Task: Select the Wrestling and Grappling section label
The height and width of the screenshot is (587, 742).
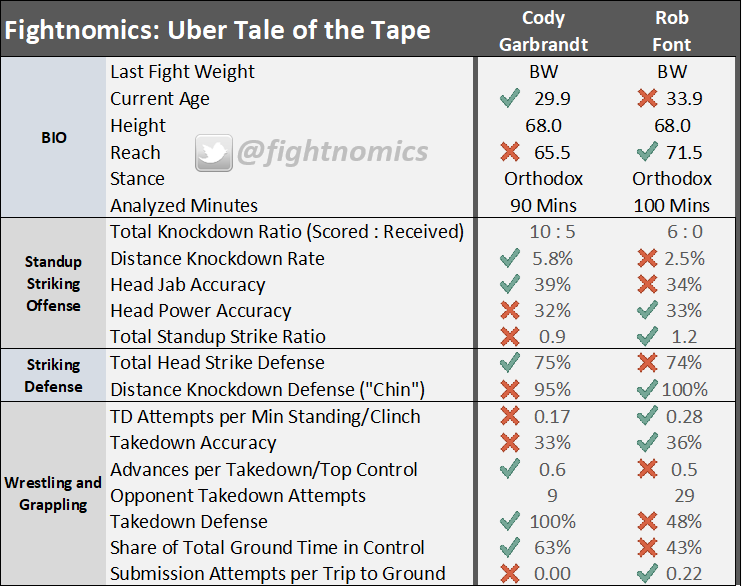Action: tap(54, 493)
